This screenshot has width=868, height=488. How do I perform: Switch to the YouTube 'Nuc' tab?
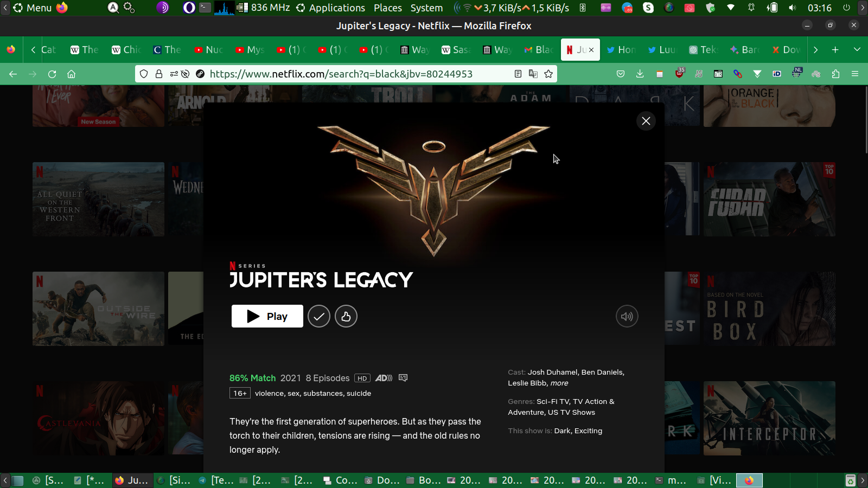click(209, 49)
